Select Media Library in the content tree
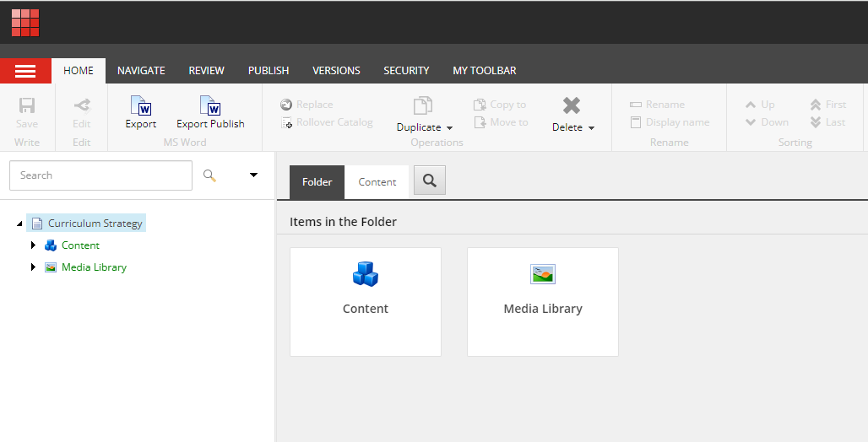The height and width of the screenshot is (442, 868). 94,267
